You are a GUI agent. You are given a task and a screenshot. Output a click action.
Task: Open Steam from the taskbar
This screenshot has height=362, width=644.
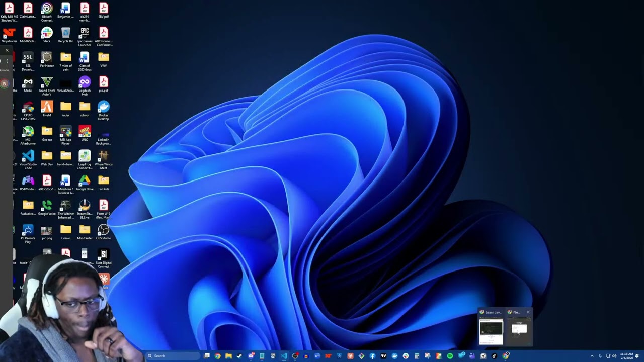[239, 356]
